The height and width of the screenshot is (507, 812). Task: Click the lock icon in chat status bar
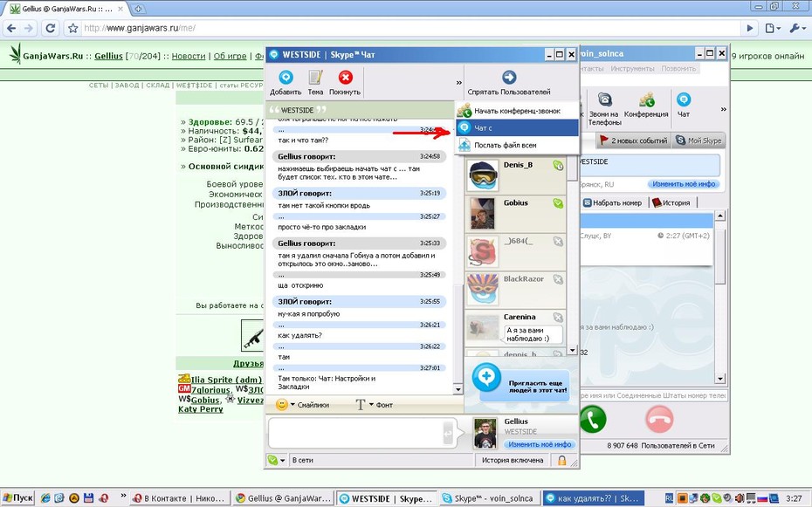[x=562, y=460]
